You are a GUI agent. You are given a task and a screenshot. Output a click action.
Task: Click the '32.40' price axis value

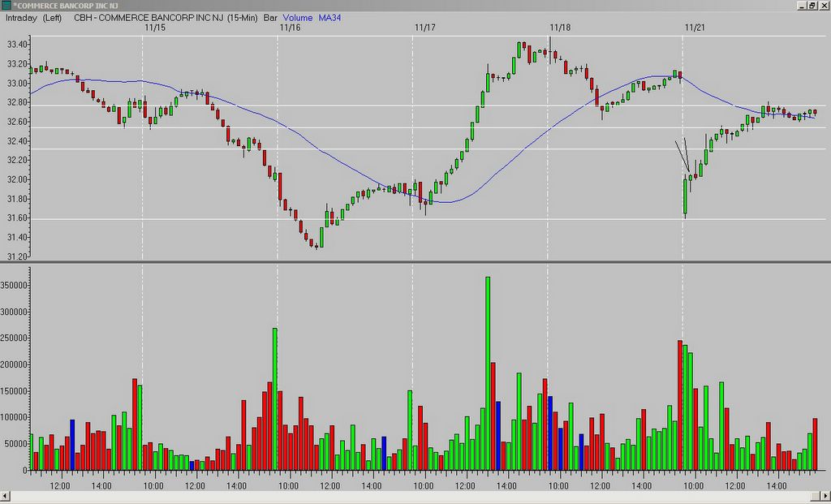click(18, 141)
